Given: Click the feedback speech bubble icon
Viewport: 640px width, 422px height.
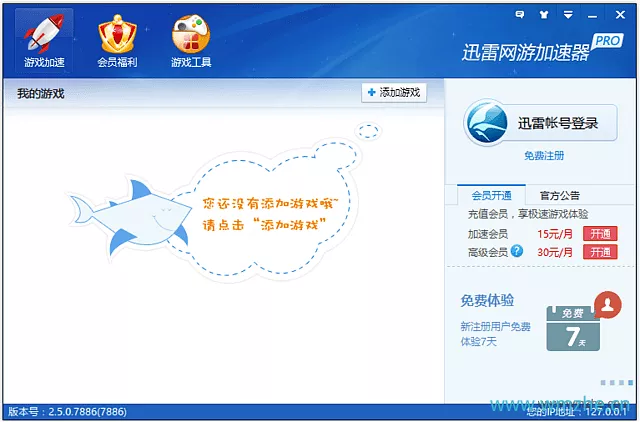Looking at the screenshot, I should coord(520,15).
